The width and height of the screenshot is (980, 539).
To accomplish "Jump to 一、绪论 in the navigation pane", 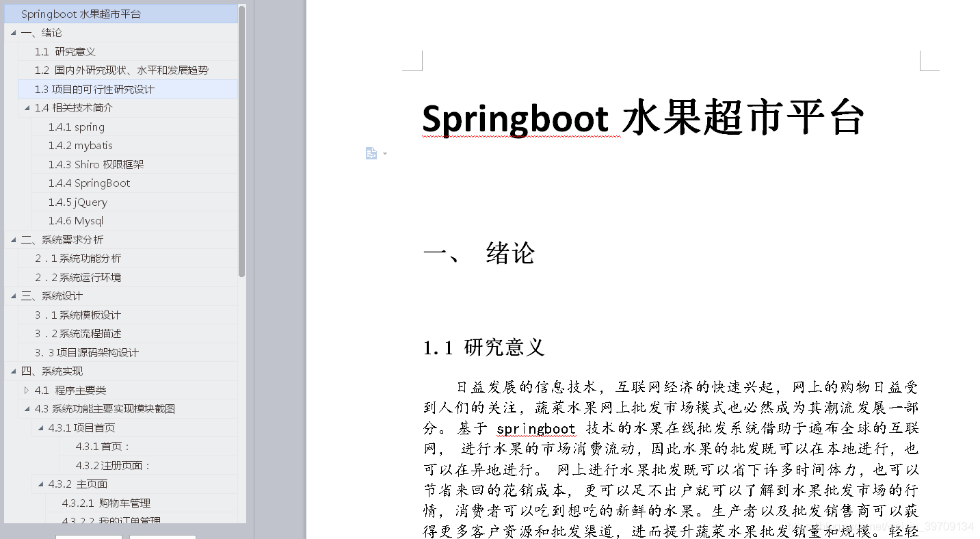I will click(x=42, y=33).
